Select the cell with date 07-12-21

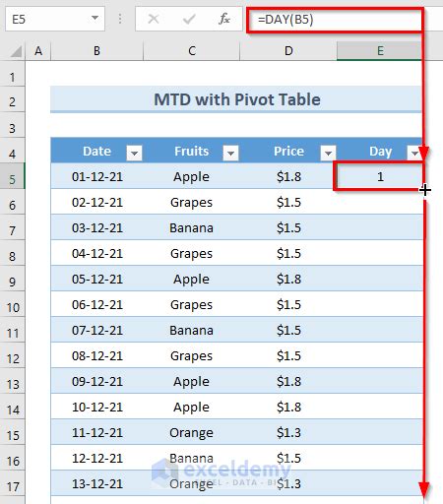(97, 330)
